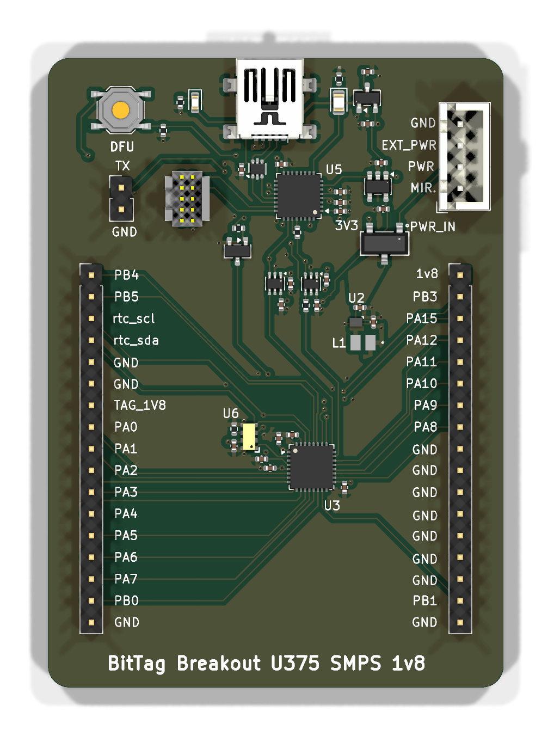Viewport: 560px width, 736px height.
Task: Select the PA6 pin label
Action: coord(126,557)
